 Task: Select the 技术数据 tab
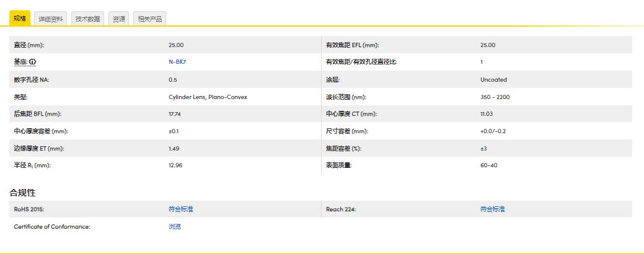point(87,19)
